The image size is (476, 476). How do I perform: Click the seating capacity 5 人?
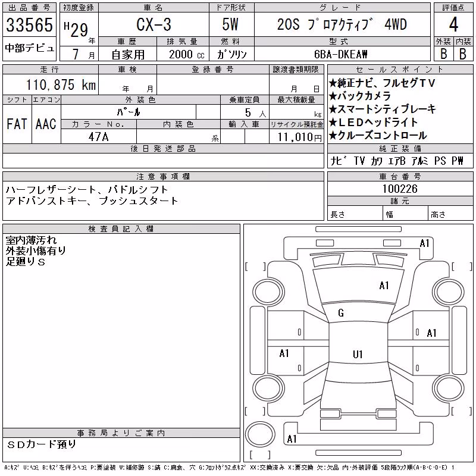click(255, 113)
